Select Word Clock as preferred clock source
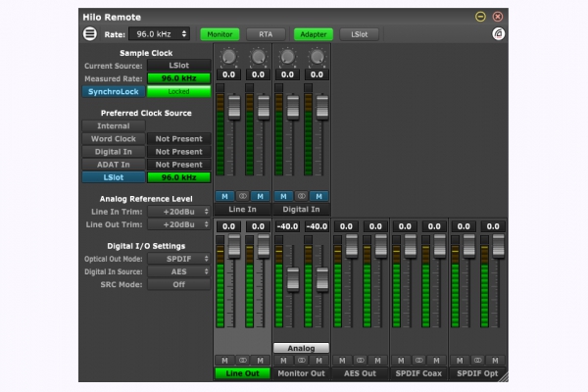Viewport: 588px width, 392px height. (x=113, y=139)
